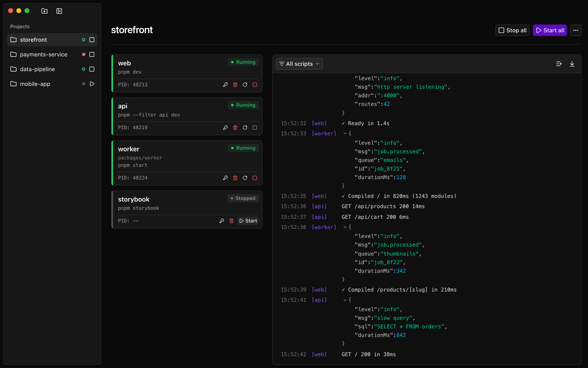Click the Running badge on api card
Viewport: 588px width, 368px height.
(x=243, y=105)
